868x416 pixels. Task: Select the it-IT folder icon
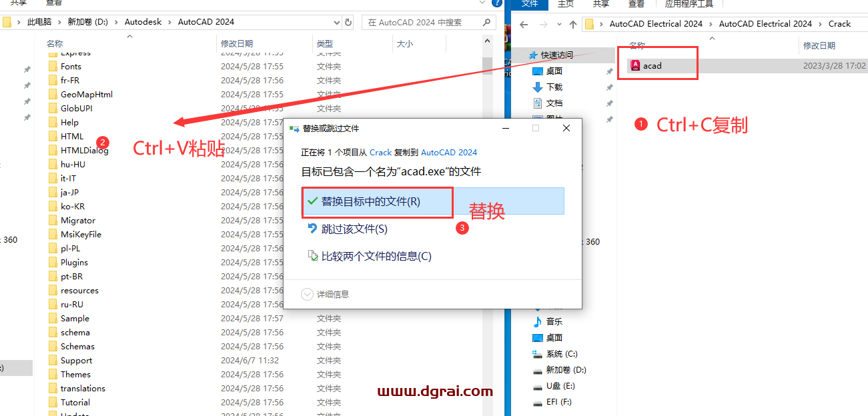pos(53,179)
